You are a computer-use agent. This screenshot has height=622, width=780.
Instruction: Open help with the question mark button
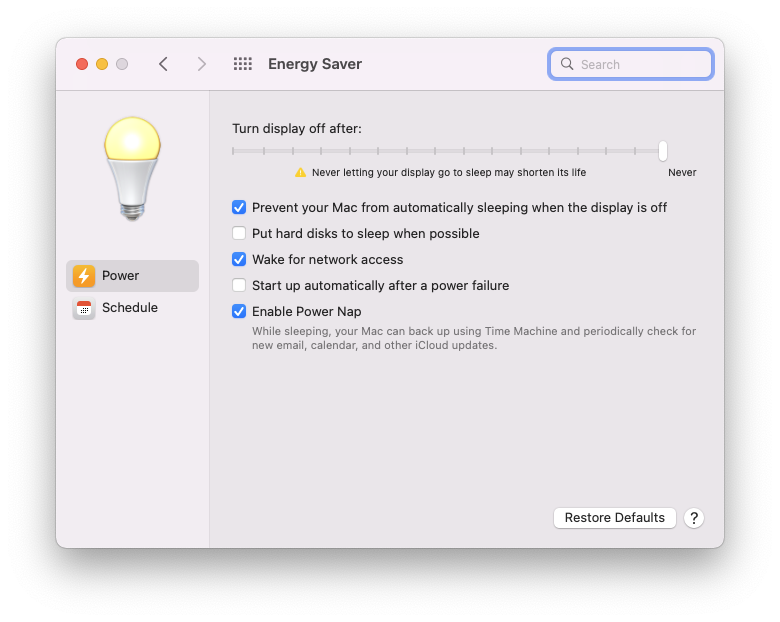[x=694, y=518]
